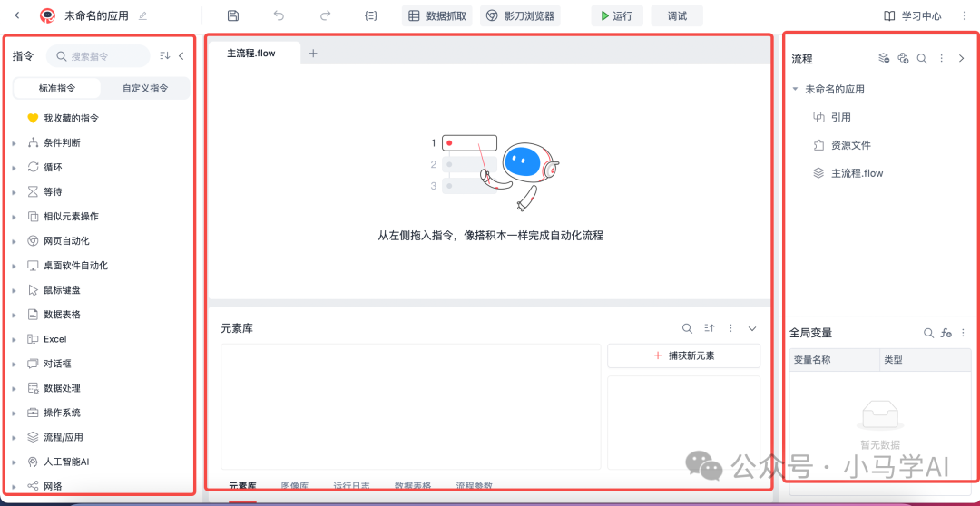Open the top-right more options menu
The image size is (980, 506).
coord(963,15)
